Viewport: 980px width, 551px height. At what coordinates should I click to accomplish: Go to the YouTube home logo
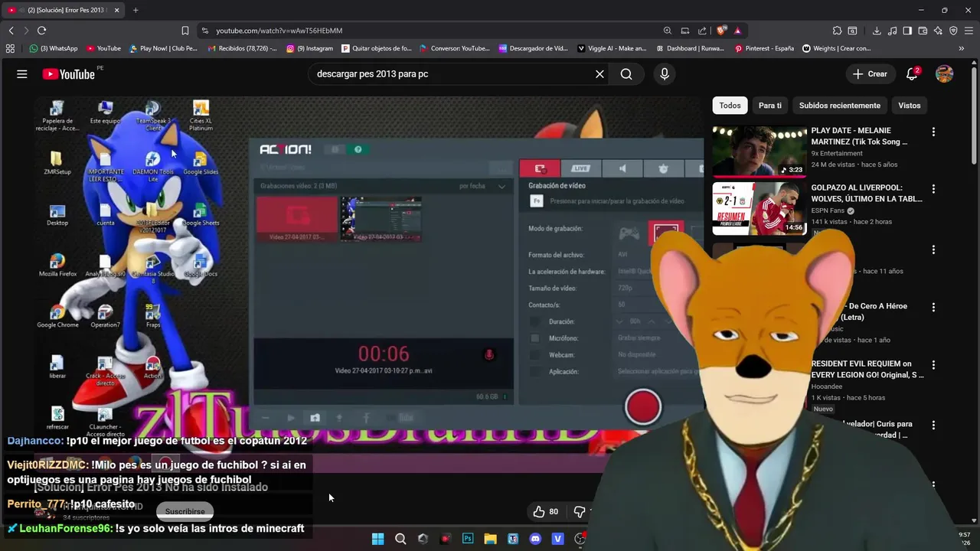69,74
